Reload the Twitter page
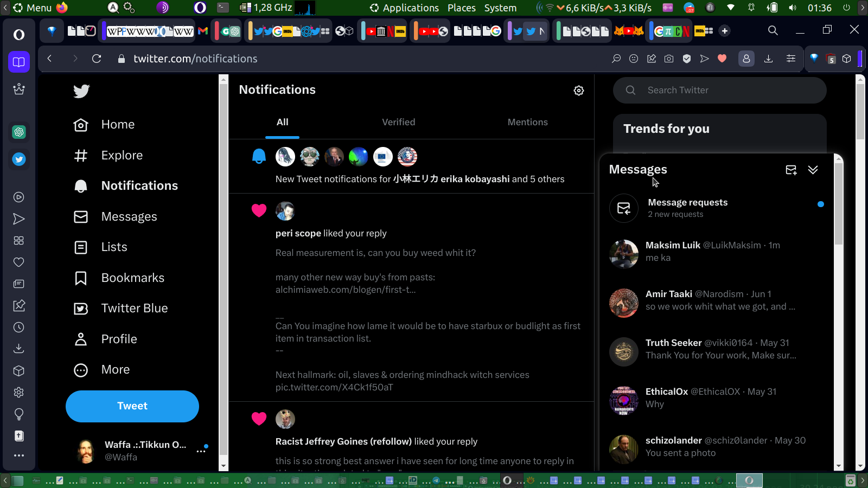This screenshot has width=868, height=488. 97,59
